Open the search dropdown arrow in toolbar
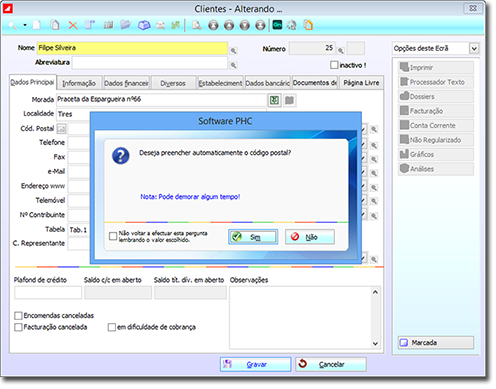The width and height of the screenshot is (496, 389). click(x=25, y=25)
